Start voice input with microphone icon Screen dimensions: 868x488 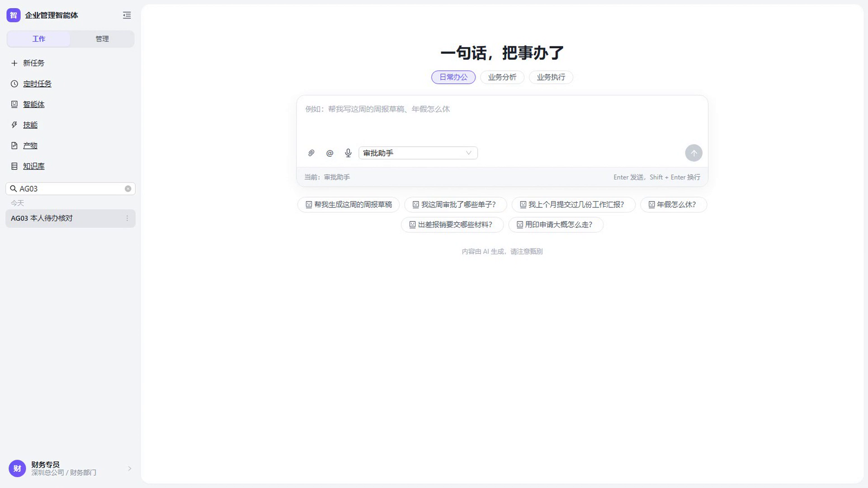(348, 153)
